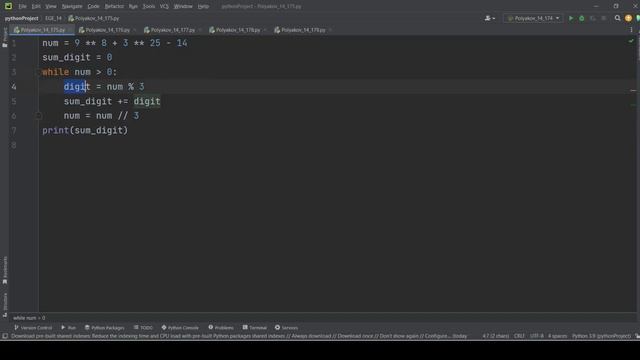Click the orange IDE updates icon at top right
Screen dimensions: 640x360
(628, 18)
